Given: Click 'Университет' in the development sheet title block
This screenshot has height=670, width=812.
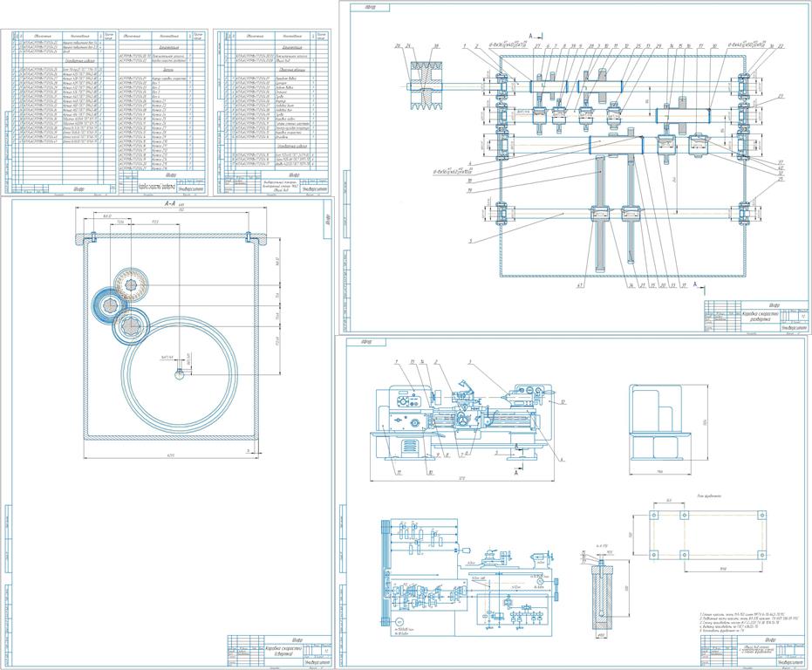Looking at the screenshot, I should tap(794, 327).
